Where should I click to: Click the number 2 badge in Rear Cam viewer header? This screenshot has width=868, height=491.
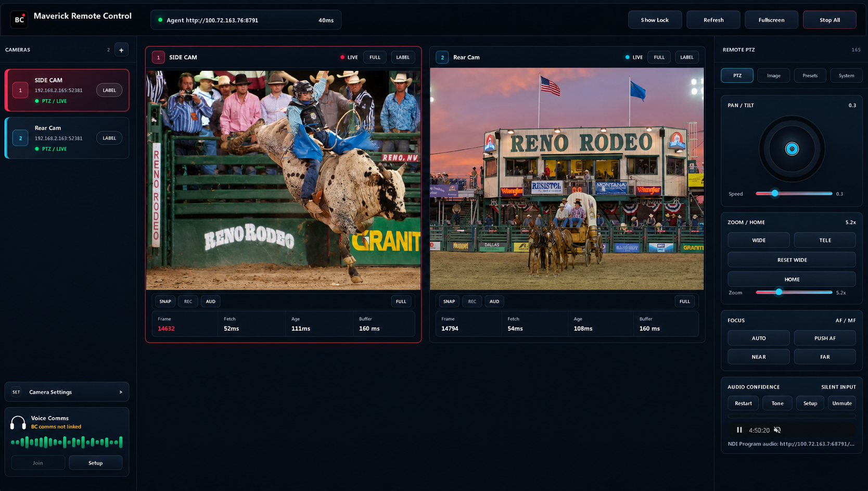click(x=442, y=57)
